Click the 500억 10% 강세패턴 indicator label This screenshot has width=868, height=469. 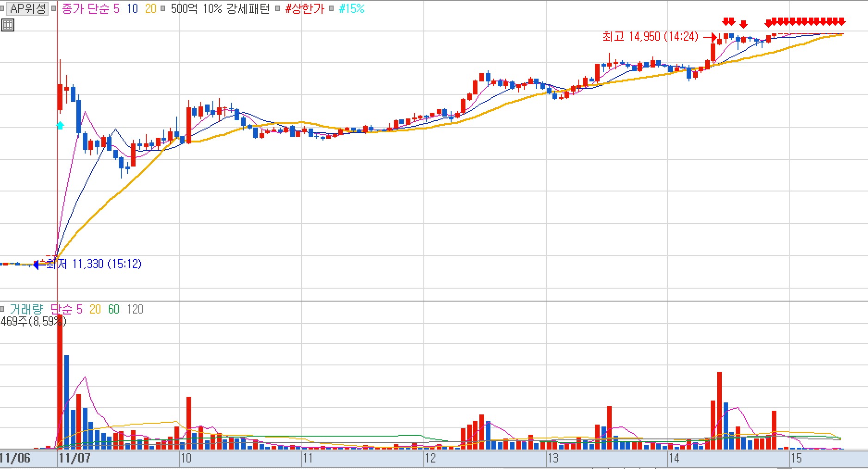pos(220,8)
